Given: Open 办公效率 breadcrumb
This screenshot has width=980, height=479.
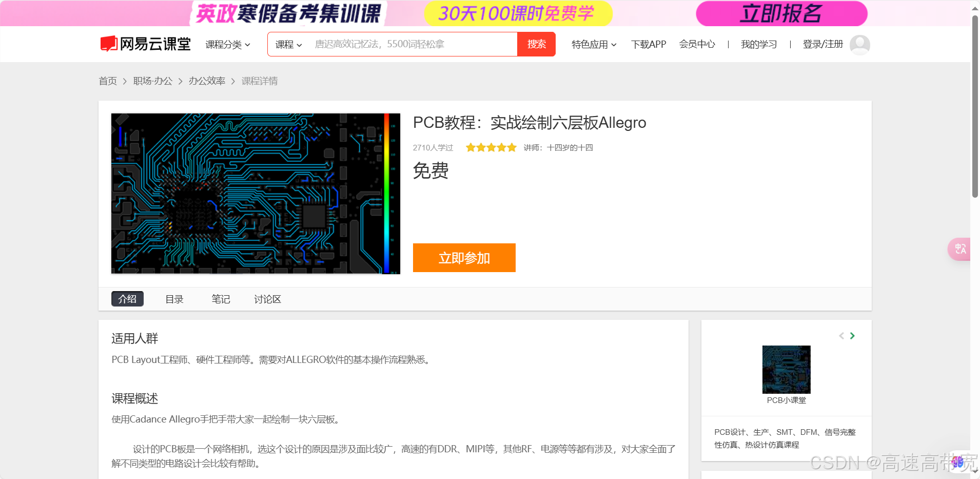Looking at the screenshot, I should pyautogui.click(x=207, y=81).
